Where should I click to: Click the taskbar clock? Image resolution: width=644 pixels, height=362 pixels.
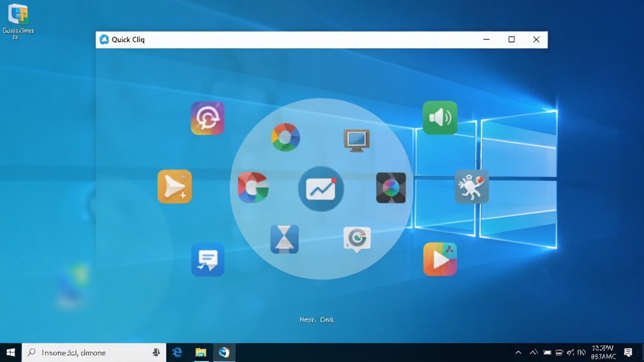[603, 353]
